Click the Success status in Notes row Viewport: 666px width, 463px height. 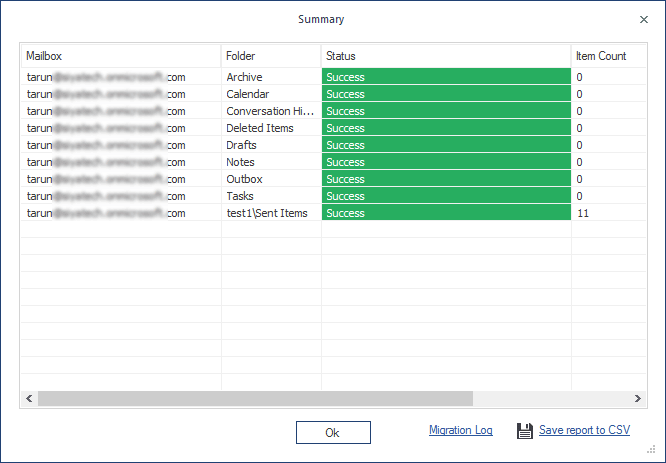click(446, 162)
